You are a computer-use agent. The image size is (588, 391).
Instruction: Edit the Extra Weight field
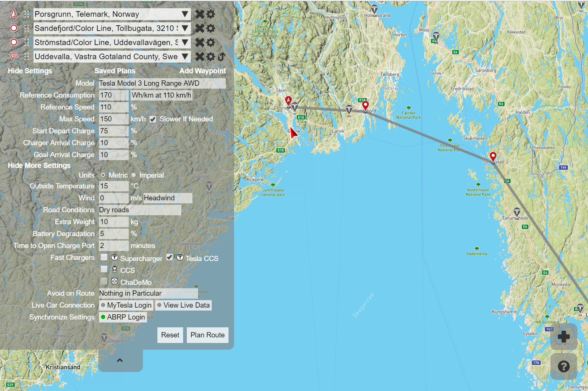[x=114, y=222]
